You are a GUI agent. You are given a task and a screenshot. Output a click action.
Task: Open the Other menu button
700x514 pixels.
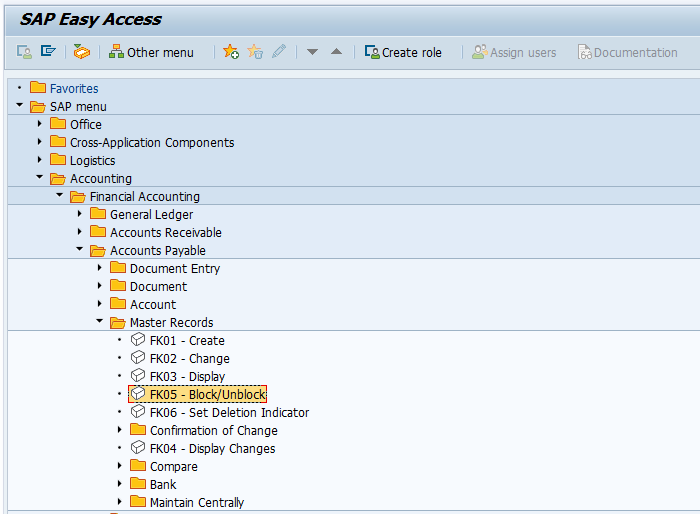(x=151, y=52)
